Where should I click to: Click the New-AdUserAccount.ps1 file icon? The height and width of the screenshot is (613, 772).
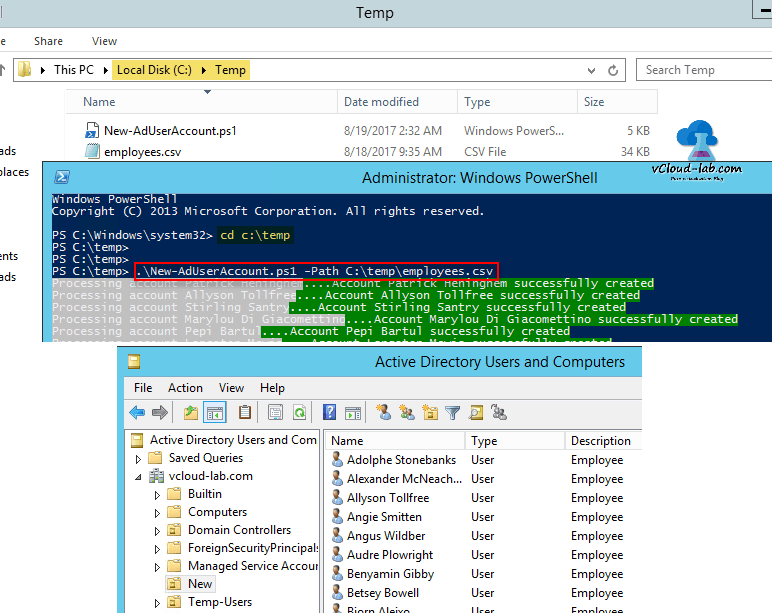coord(92,130)
